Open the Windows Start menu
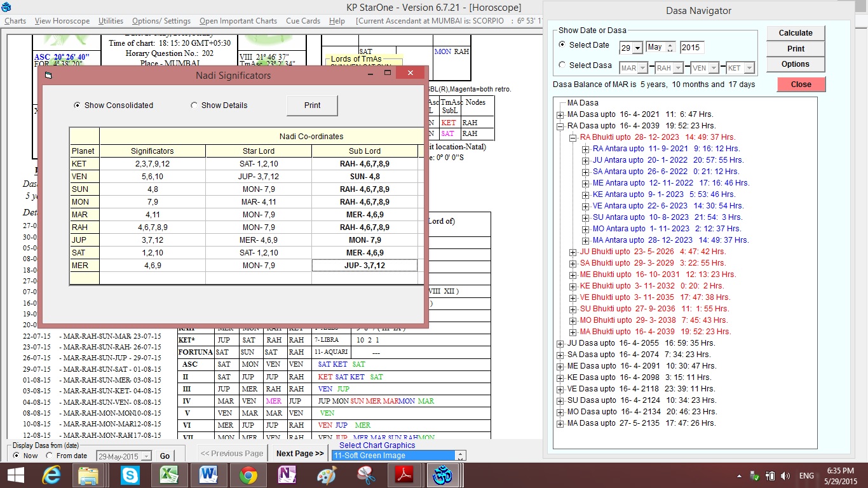This screenshot has height=488, width=868. (x=15, y=475)
